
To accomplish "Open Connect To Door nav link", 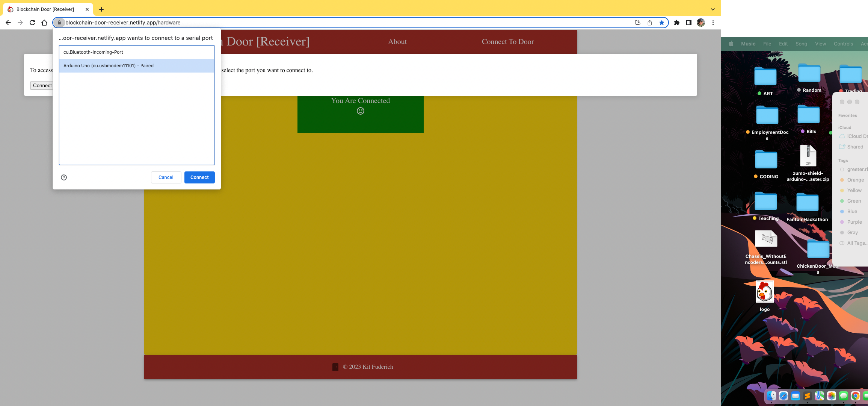I will [x=507, y=42].
